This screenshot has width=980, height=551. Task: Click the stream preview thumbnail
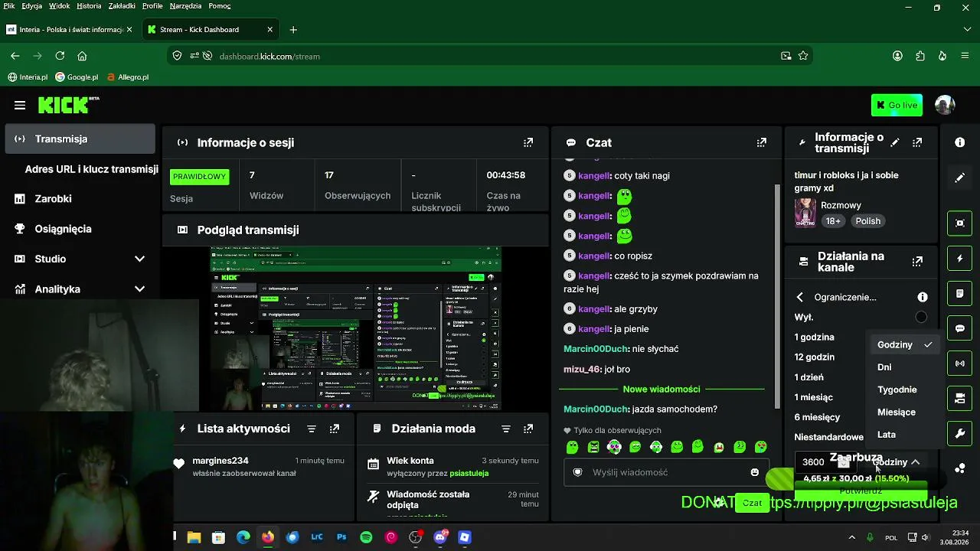pyautogui.click(x=355, y=328)
